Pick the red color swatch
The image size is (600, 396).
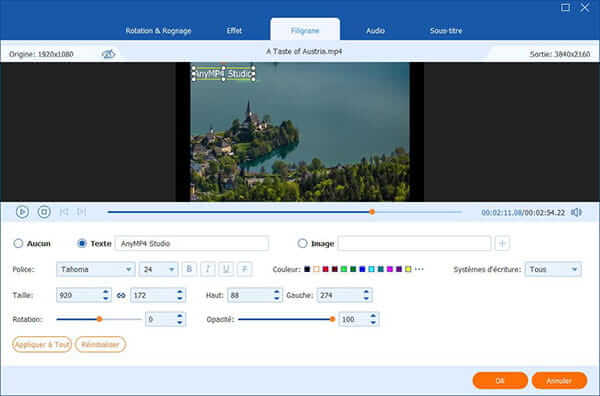[x=325, y=269]
